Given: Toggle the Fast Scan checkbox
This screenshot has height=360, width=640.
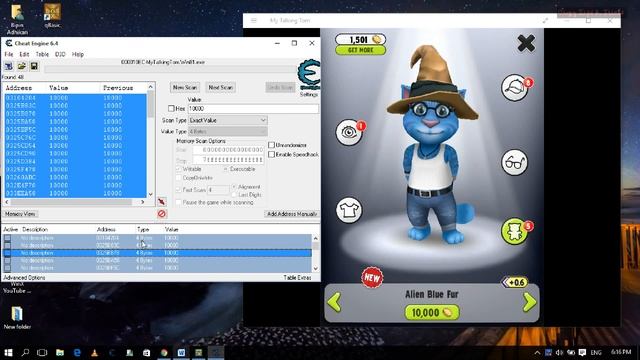Looking at the screenshot, I should (178, 190).
